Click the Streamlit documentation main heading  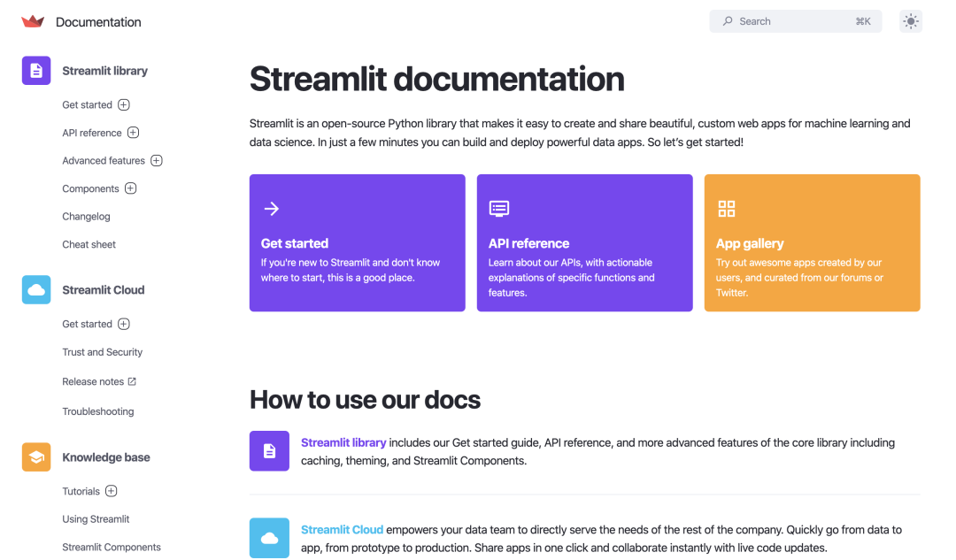pos(436,80)
